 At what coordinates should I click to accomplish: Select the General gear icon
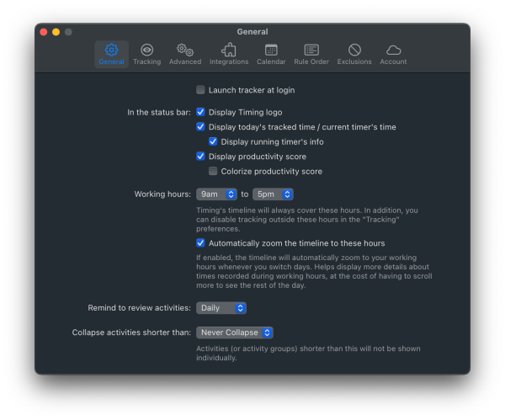pyautogui.click(x=111, y=51)
